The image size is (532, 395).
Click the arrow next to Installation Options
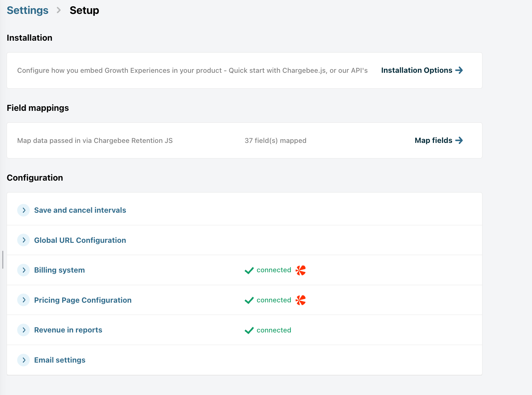point(459,70)
